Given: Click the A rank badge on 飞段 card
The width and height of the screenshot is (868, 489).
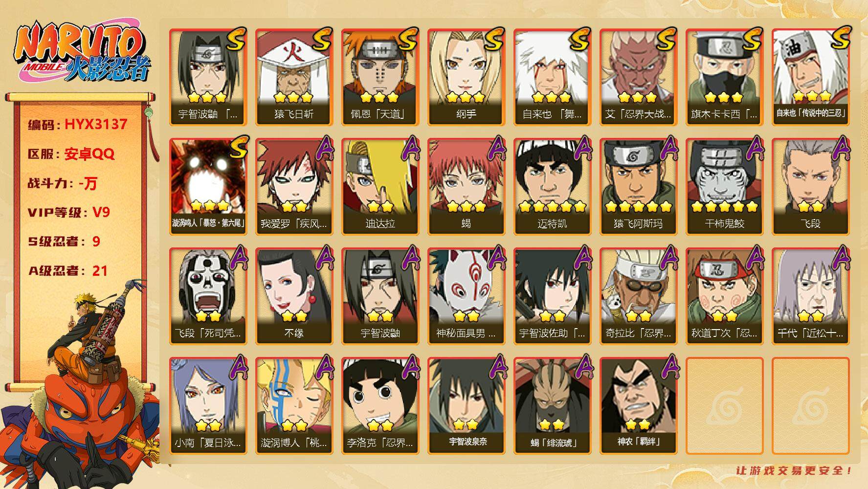Looking at the screenshot, I should point(838,149).
